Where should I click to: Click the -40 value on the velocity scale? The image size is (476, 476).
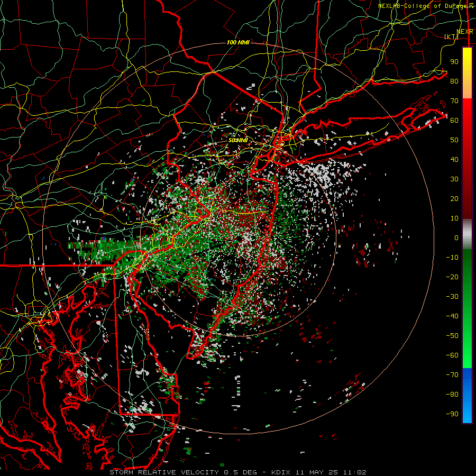[x=452, y=316]
